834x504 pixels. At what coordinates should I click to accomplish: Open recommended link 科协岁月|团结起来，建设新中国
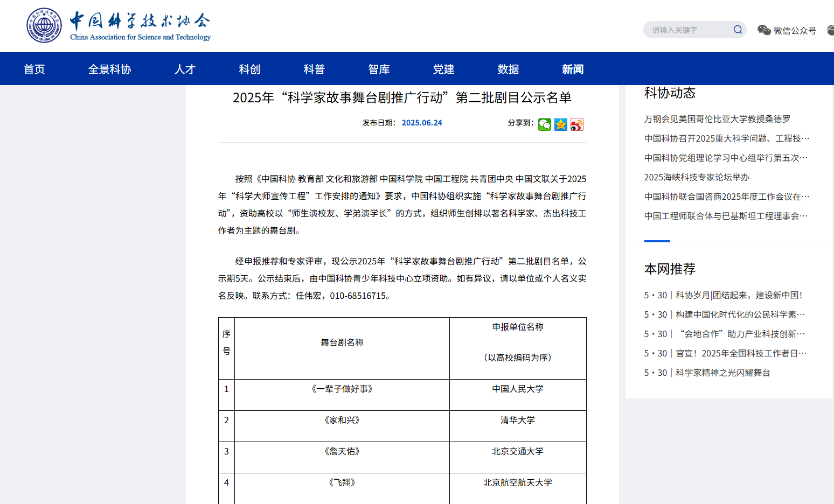(739, 295)
